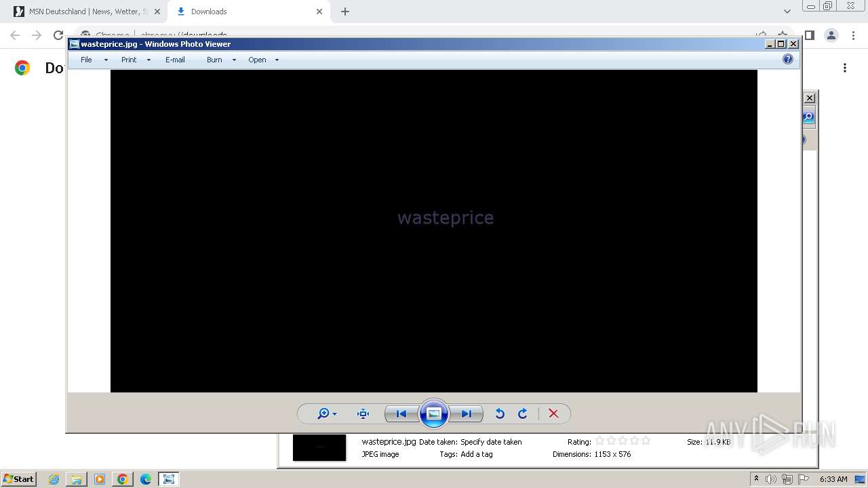The height and width of the screenshot is (488, 868).
Task: Maximize the Photo Viewer window
Action: point(781,44)
